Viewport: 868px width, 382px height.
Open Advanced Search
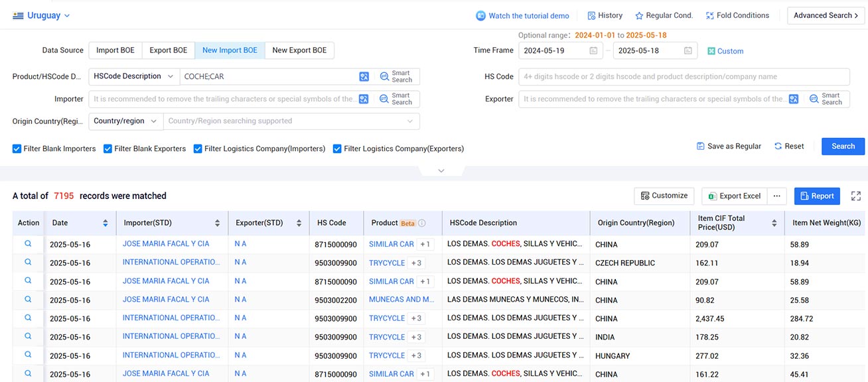pos(826,15)
